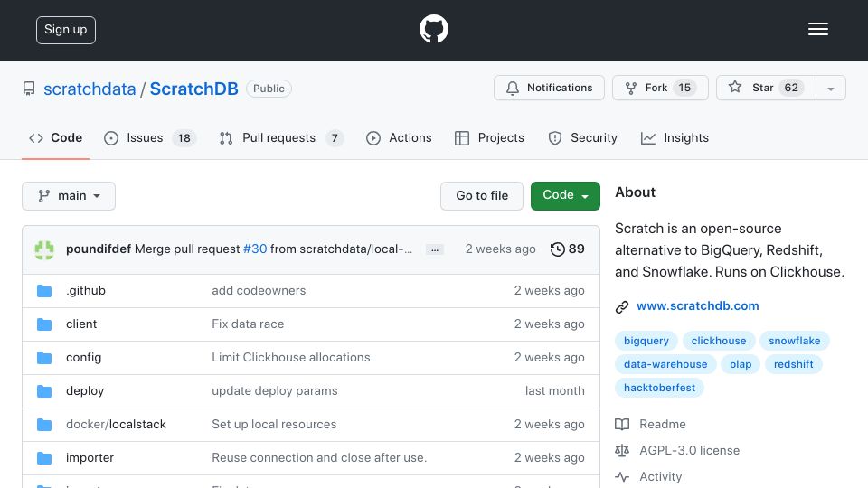Open the hamburger navigation menu
Image resolution: width=868 pixels, height=488 pixels.
[817, 29]
